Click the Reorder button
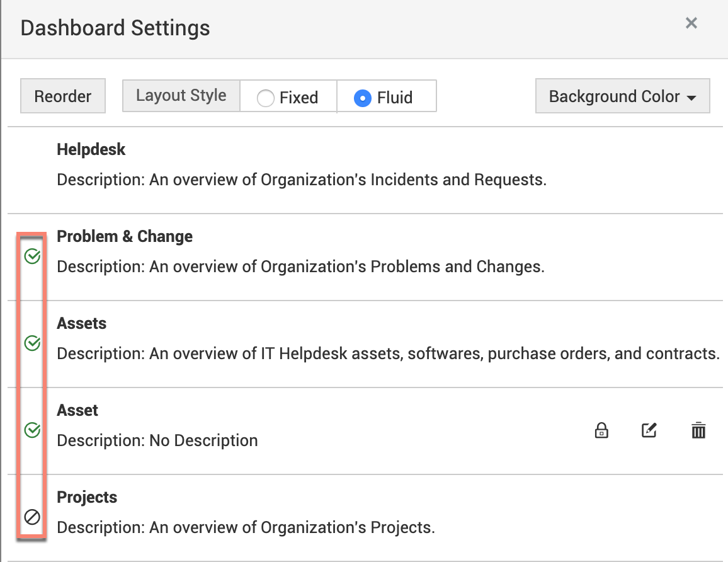This screenshot has width=728, height=562. coord(63,96)
